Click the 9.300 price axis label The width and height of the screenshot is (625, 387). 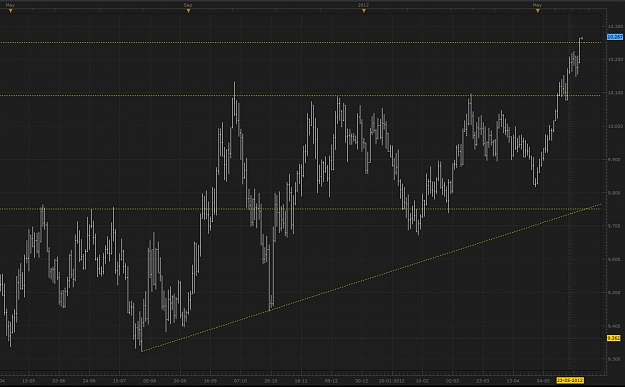(x=613, y=359)
